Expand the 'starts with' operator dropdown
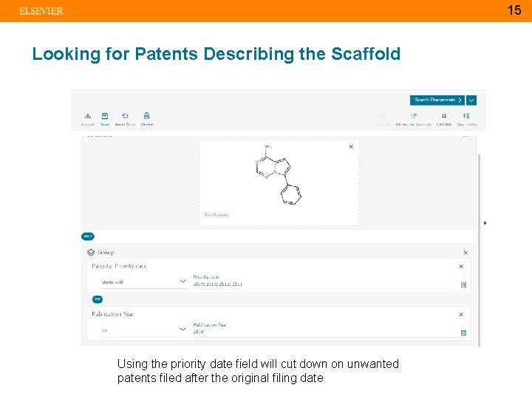Image resolution: width=532 pixels, height=399 pixels. [x=183, y=282]
